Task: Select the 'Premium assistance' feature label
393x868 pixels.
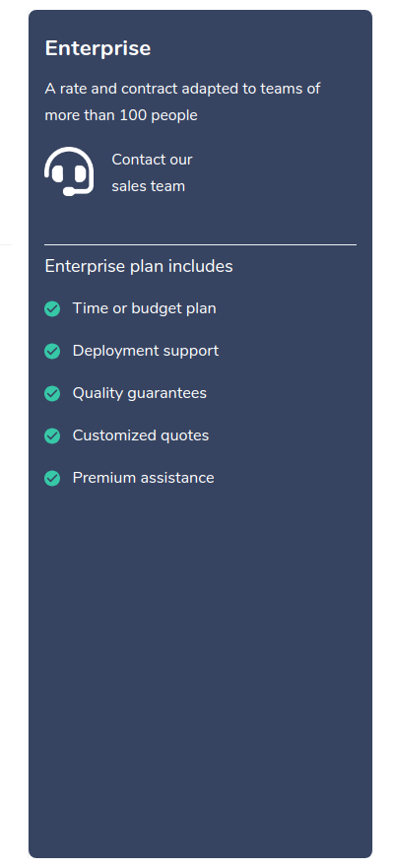Action: 144,478
